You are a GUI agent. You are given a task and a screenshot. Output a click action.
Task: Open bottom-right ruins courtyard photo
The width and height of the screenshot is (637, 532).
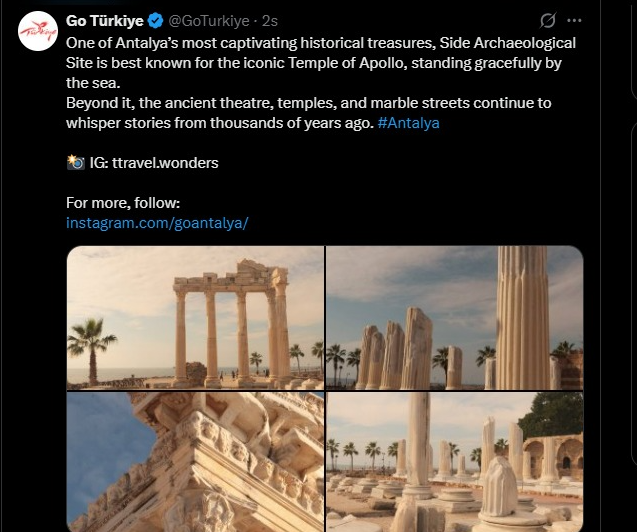click(454, 461)
